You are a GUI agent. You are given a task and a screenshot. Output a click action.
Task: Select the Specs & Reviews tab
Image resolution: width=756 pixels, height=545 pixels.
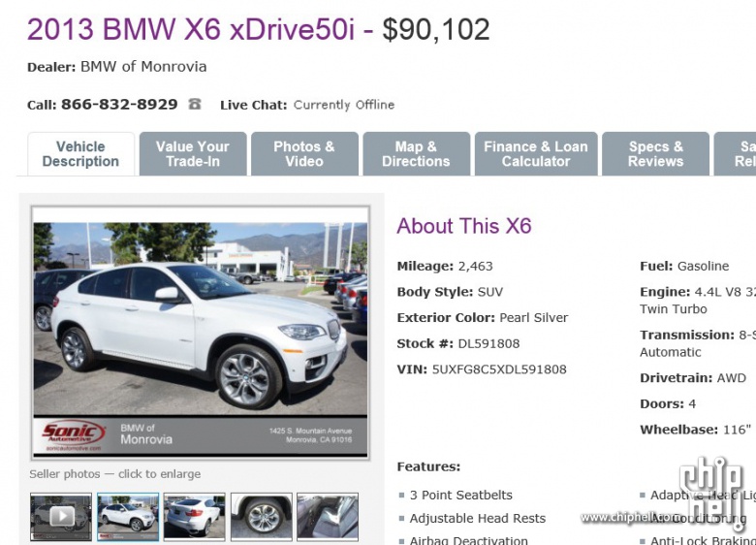(x=656, y=154)
